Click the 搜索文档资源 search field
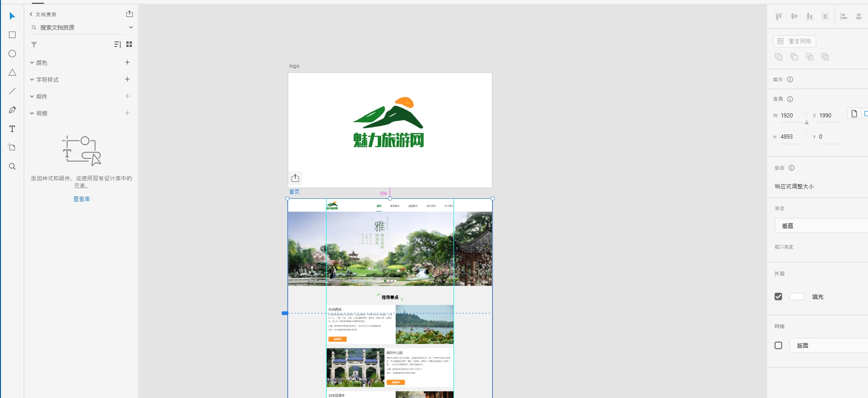 (x=78, y=28)
